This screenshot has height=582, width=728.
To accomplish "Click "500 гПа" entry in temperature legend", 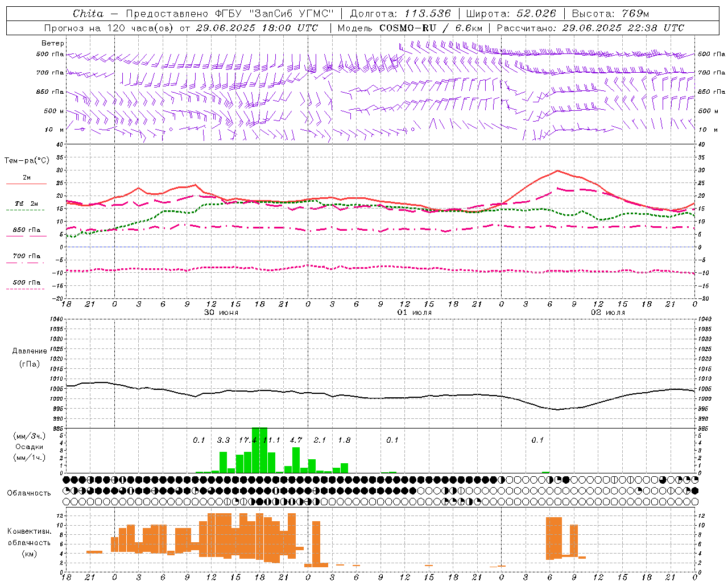I will point(26,282).
